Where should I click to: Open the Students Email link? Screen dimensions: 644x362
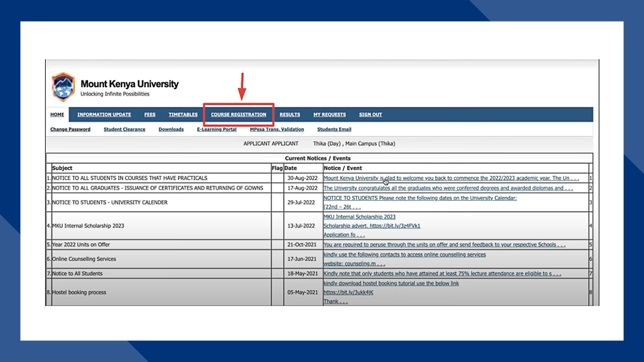point(334,129)
